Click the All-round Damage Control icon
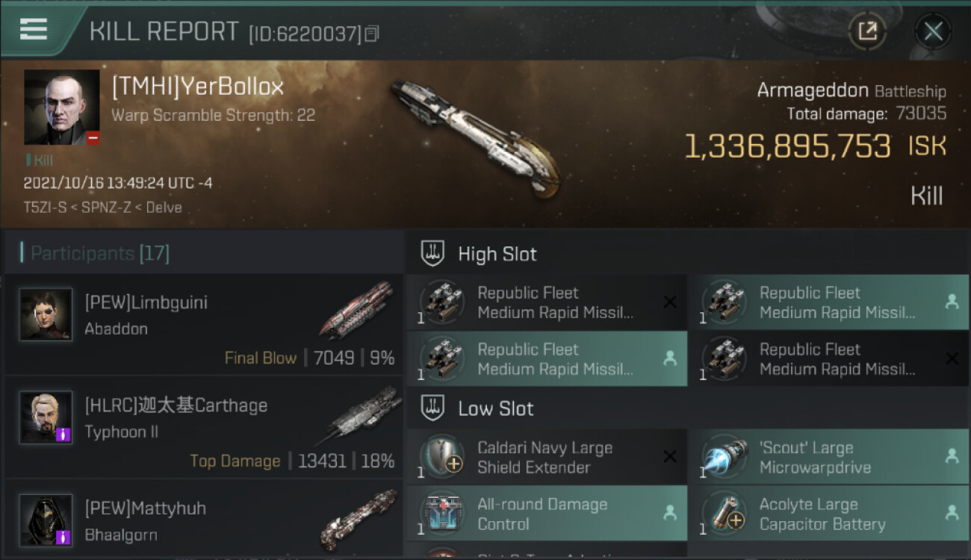The height and width of the screenshot is (560, 971). click(443, 514)
